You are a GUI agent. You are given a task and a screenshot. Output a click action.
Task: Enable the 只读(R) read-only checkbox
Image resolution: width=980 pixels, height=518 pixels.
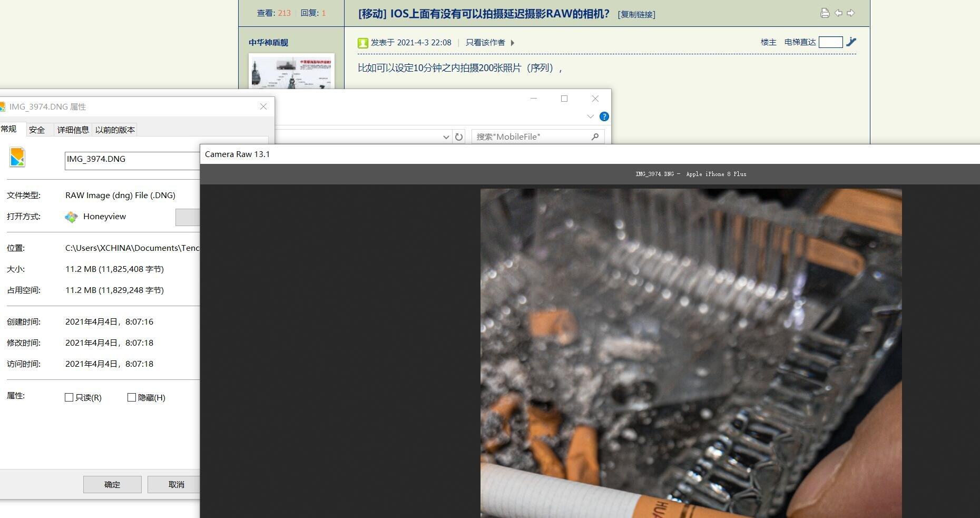coord(68,397)
